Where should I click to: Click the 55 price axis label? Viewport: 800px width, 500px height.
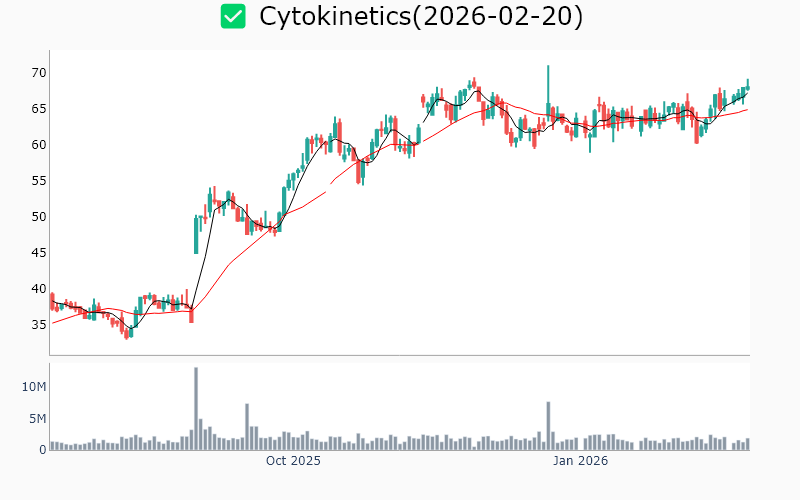coord(38,180)
